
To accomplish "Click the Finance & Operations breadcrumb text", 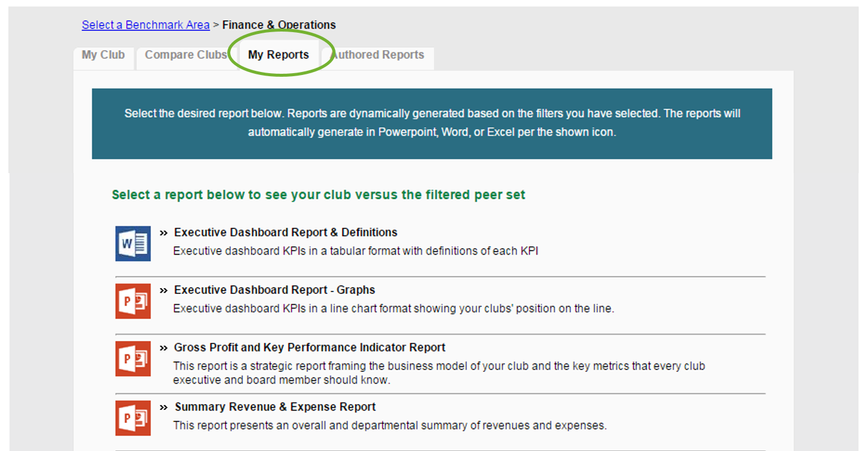I will (278, 24).
